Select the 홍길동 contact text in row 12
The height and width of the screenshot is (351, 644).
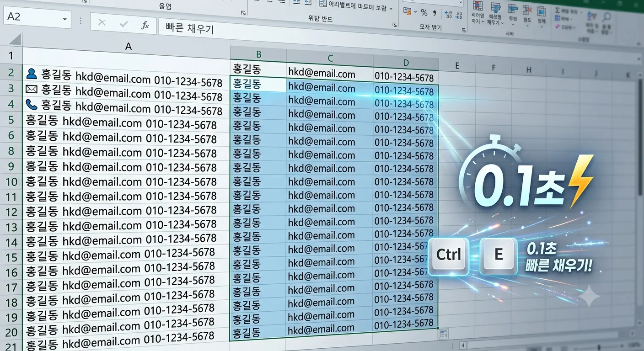(x=121, y=211)
